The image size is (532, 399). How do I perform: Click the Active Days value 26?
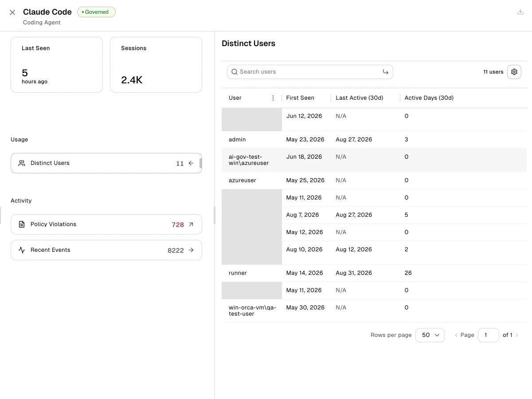(408, 273)
